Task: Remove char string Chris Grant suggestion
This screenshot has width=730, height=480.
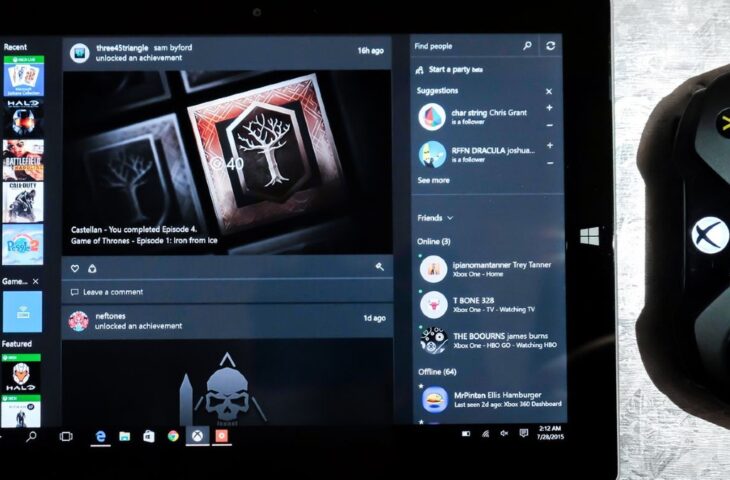Action: (x=549, y=125)
